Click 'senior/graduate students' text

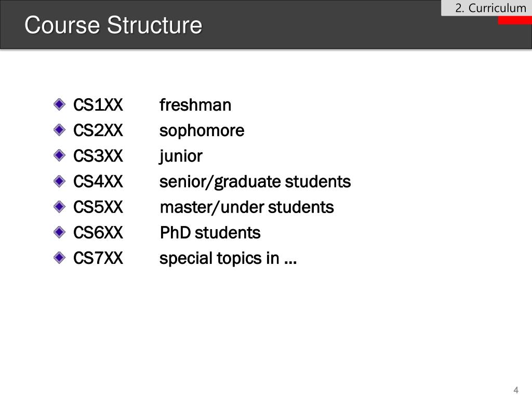255,182
